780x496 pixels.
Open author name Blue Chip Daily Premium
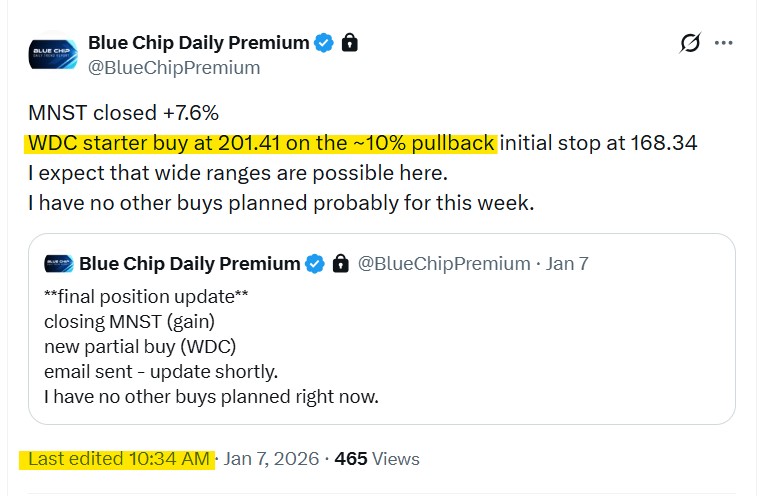click(198, 43)
